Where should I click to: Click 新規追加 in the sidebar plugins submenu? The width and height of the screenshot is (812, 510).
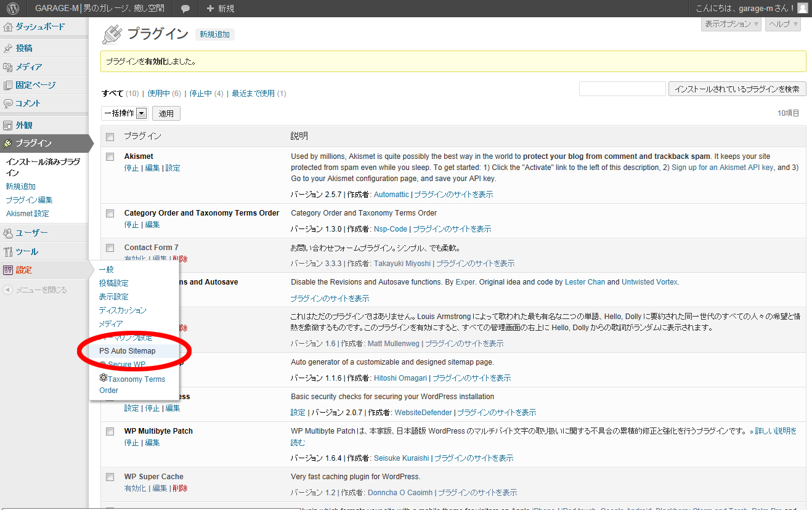(x=21, y=186)
